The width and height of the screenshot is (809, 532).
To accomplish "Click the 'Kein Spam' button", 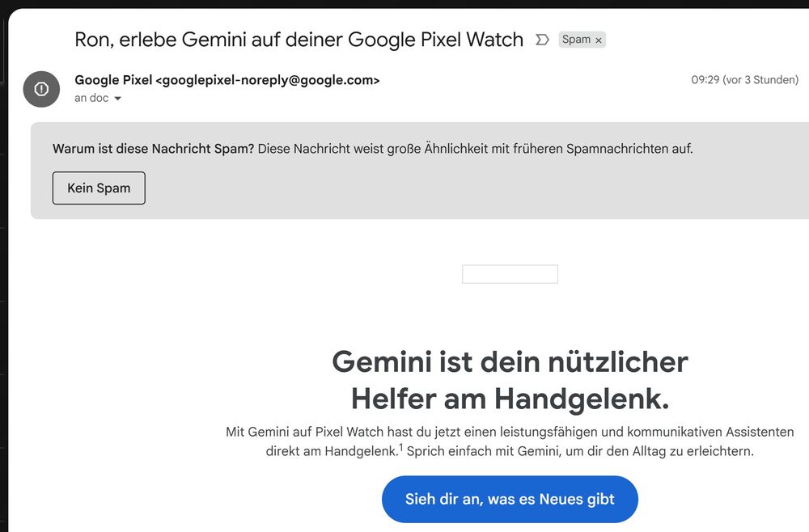I will 99,188.
